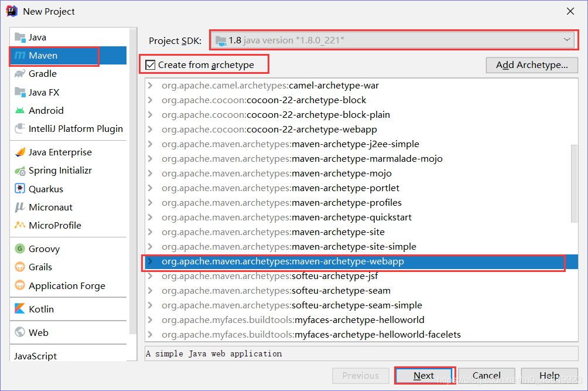Toggle Create from archetype checkbox
Screen dimensions: 588x391
[x=151, y=65]
